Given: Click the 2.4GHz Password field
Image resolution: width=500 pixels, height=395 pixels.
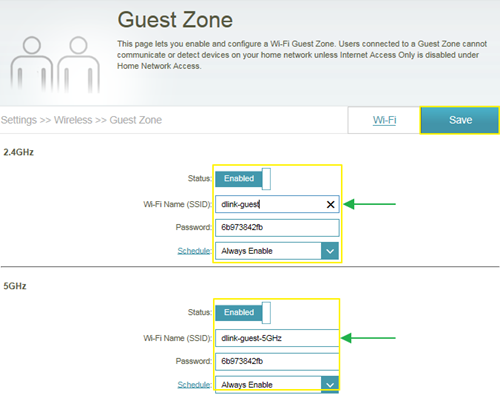Looking at the screenshot, I should pyautogui.click(x=277, y=227).
